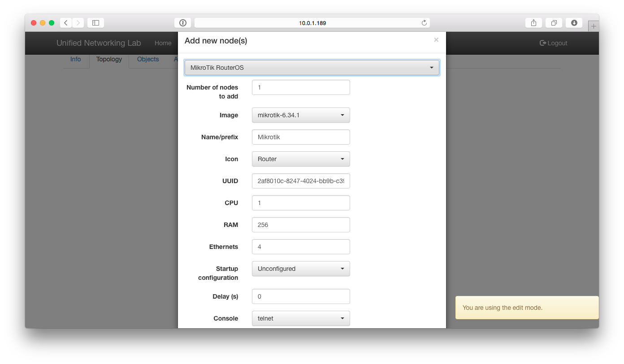Select the Topology tab
Viewport: 624px width, 364px height.
[109, 60]
